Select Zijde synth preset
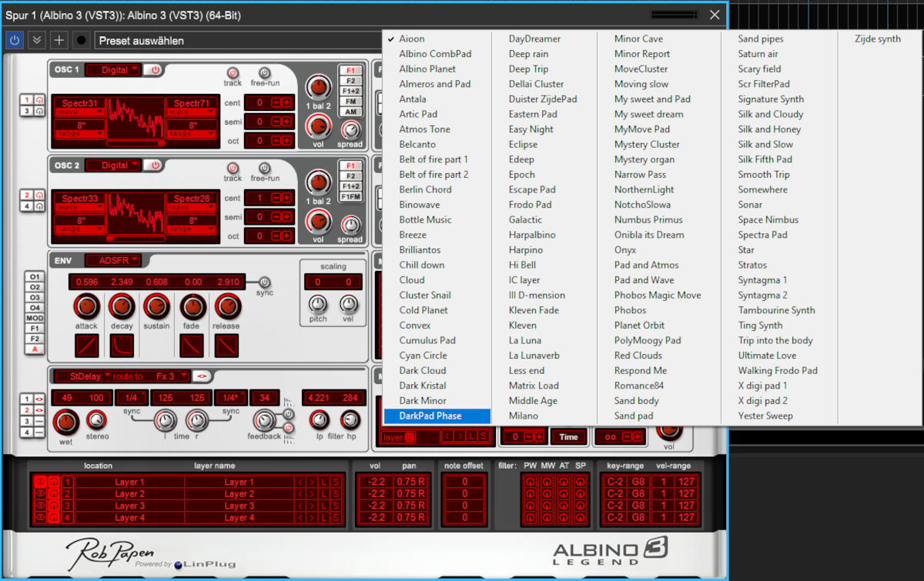Screen dimensions: 924x581 point(877,38)
